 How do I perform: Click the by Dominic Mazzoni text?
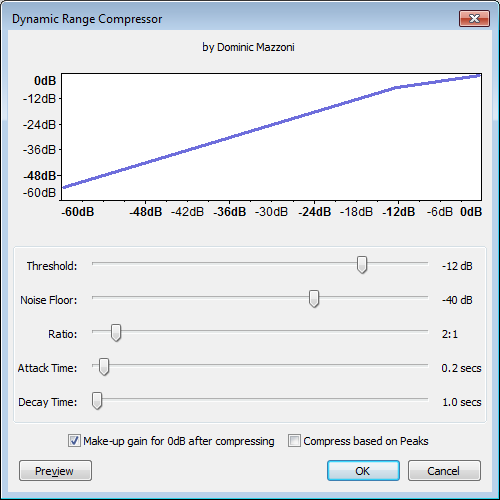248,47
